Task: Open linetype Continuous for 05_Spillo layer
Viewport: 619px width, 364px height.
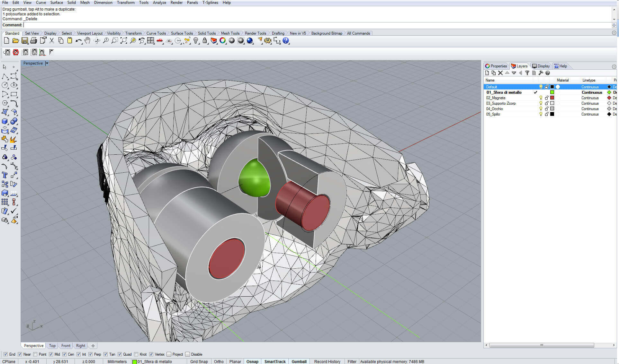Action: (590, 114)
